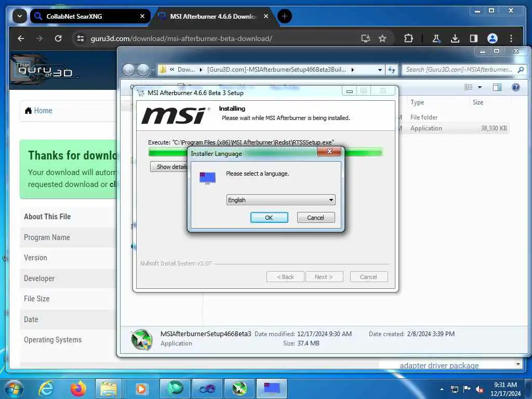
Task: Click the installation progress bar
Action: coord(265,152)
